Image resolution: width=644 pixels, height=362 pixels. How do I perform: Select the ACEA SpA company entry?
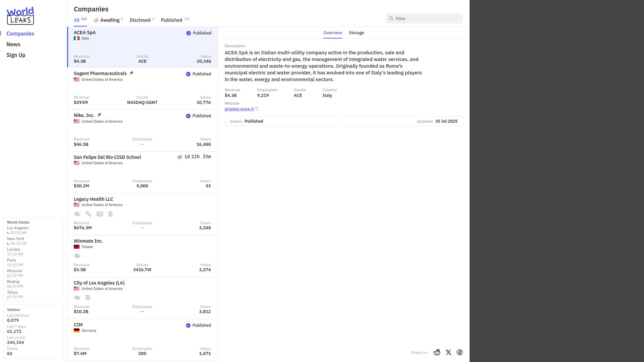(143, 47)
